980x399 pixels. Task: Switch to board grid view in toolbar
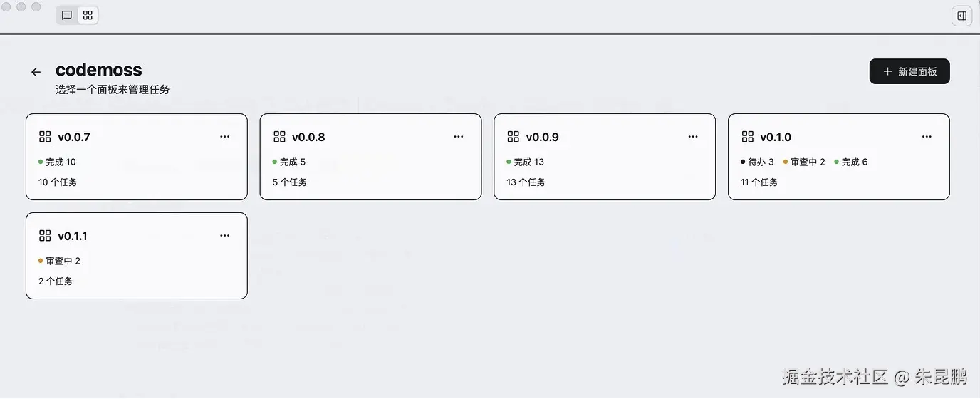(x=88, y=15)
